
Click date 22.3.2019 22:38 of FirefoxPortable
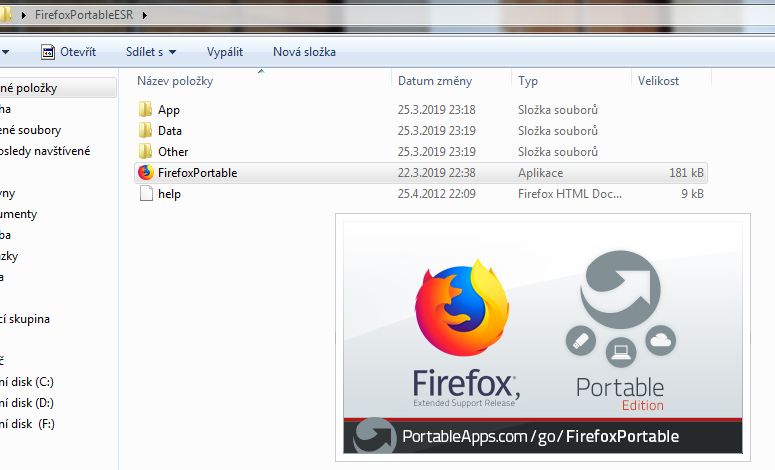tap(436, 173)
